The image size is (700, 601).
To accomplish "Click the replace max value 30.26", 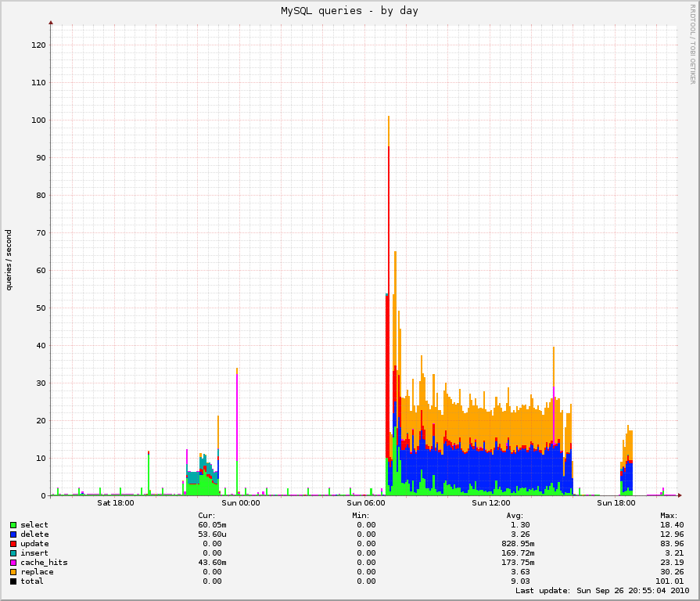I will click(x=672, y=572).
